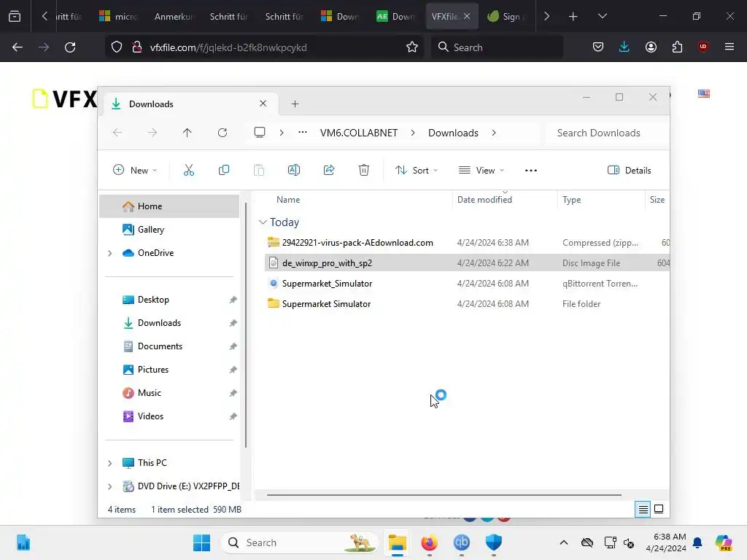Click the Rename icon in Explorer toolbar

(x=294, y=170)
